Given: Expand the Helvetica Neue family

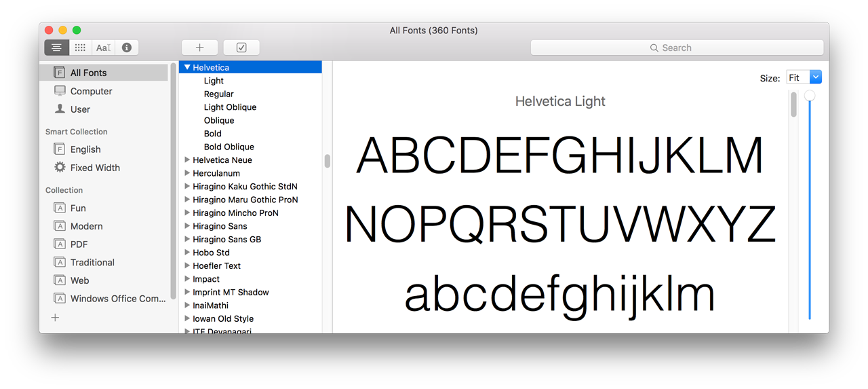Looking at the screenshot, I should [x=187, y=160].
